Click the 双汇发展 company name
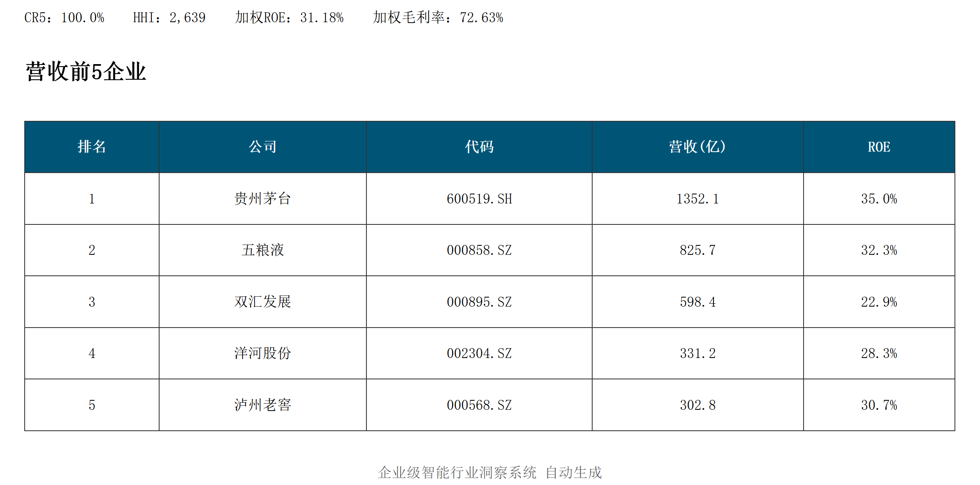980x485 pixels. point(262,302)
